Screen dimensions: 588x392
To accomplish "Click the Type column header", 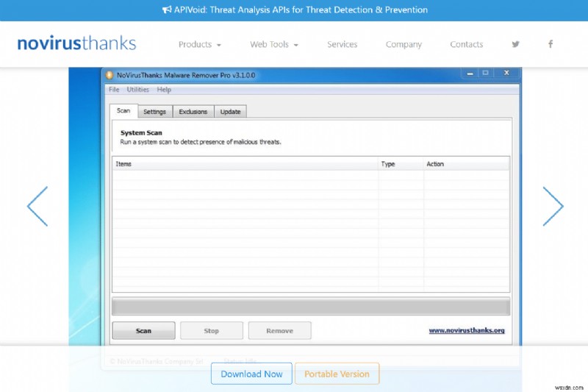I will [401, 164].
